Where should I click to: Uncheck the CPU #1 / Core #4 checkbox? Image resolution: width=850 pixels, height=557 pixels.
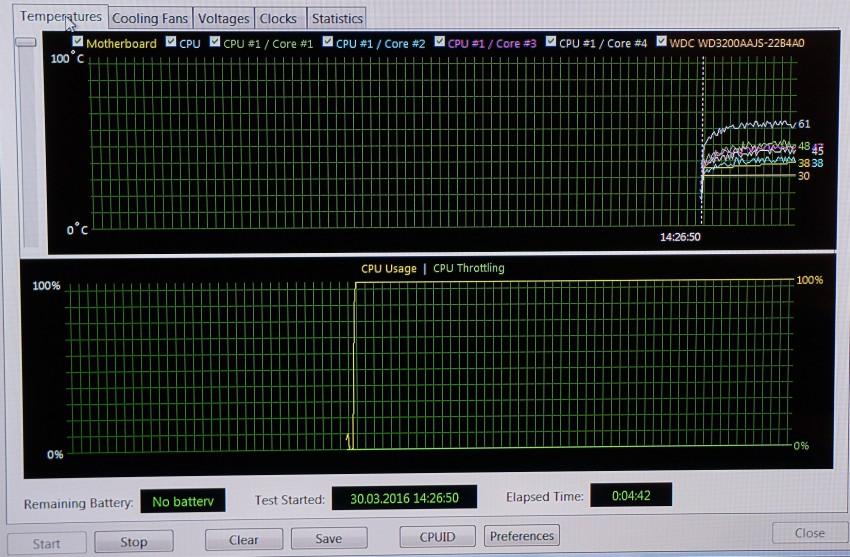549,43
